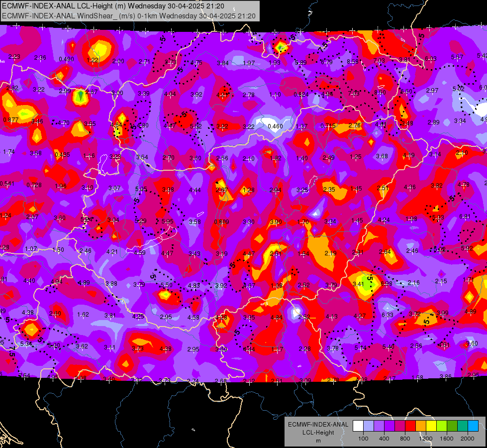
Task: Click the orange swatch in the legend
Action: pos(421,426)
